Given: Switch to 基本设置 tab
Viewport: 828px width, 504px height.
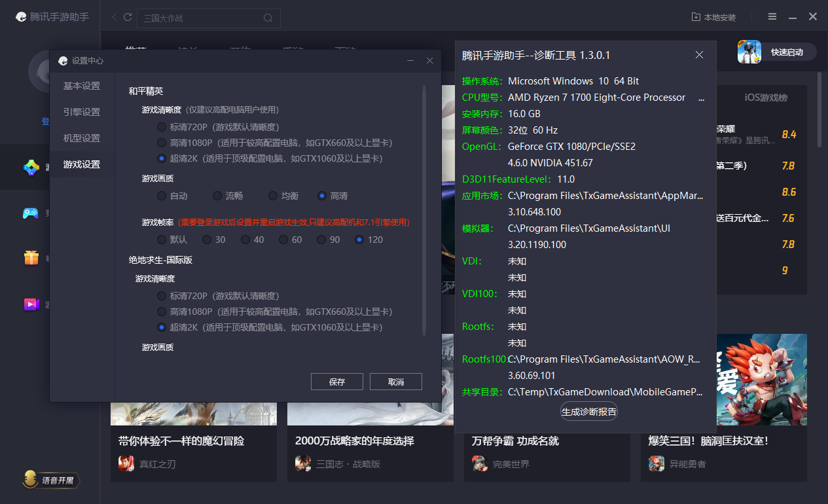Looking at the screenshot, I should pos(82,86).
